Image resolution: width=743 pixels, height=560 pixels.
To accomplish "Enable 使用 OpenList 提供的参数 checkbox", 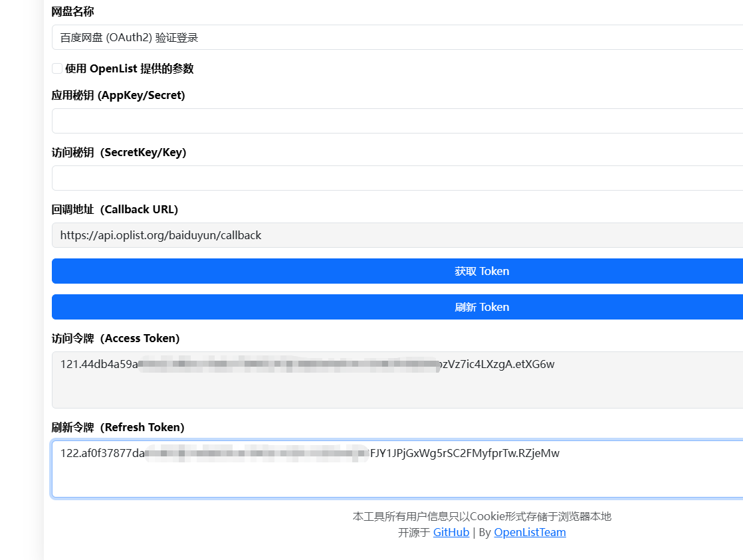I will point(57,68).
